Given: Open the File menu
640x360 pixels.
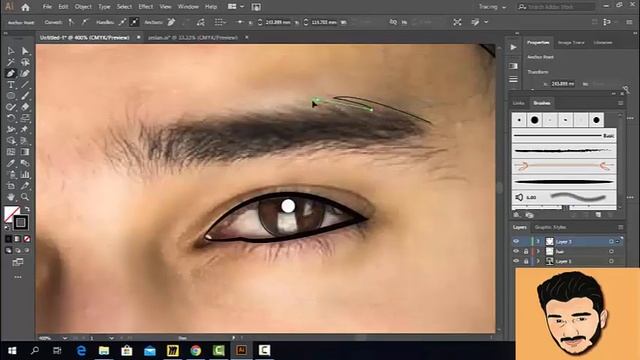Looking at the screenshot, I should (47, 7).
